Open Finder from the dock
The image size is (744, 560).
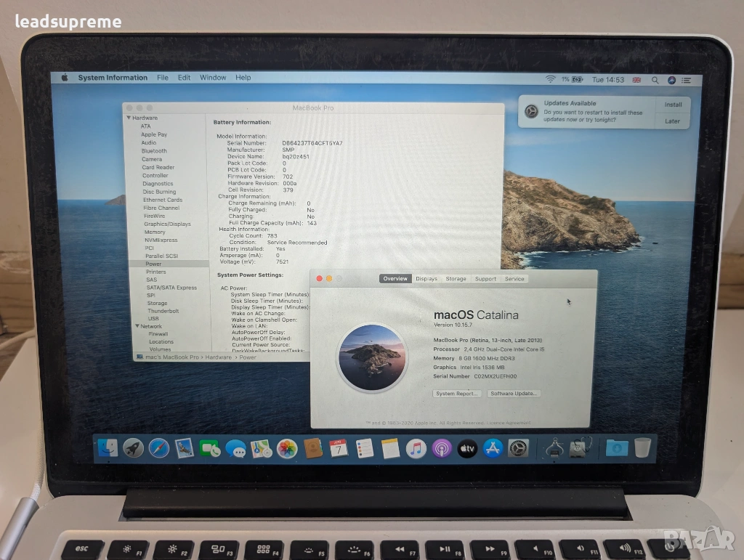108,447
